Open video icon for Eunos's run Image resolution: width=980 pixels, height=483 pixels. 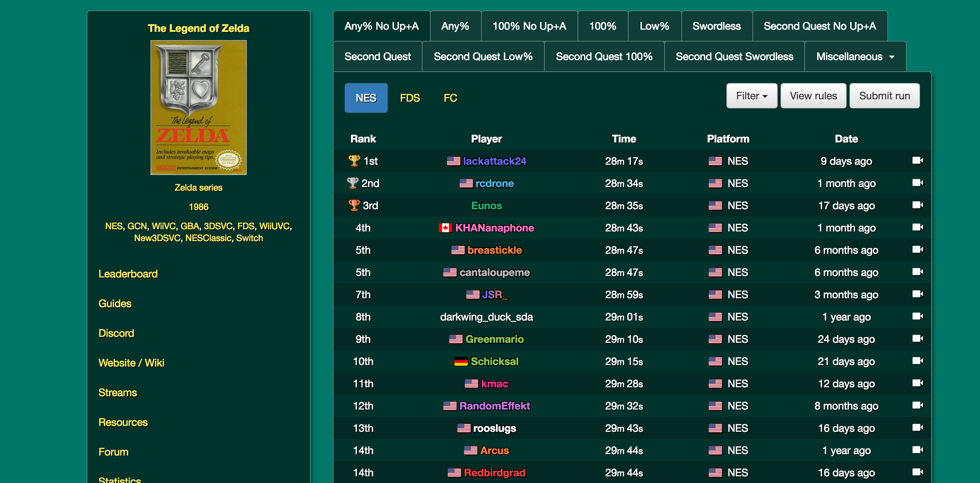coord(917,205)
